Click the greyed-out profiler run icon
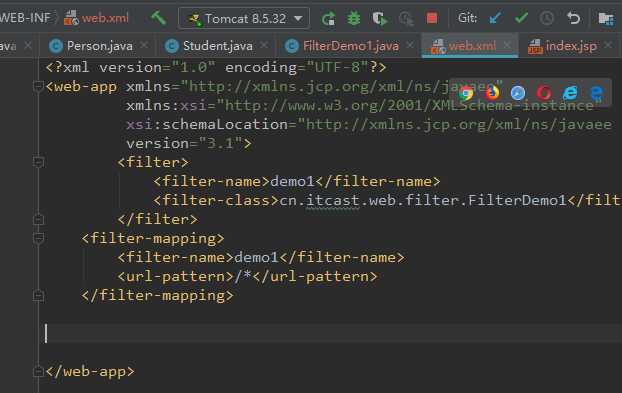622x393 pixels. [x=406, y=18]
